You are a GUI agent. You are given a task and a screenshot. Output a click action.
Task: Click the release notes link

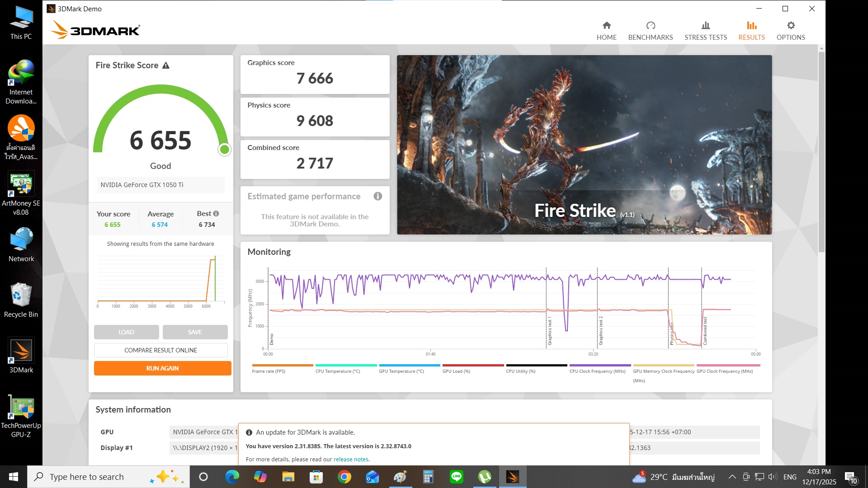click(x=351, y=459)
